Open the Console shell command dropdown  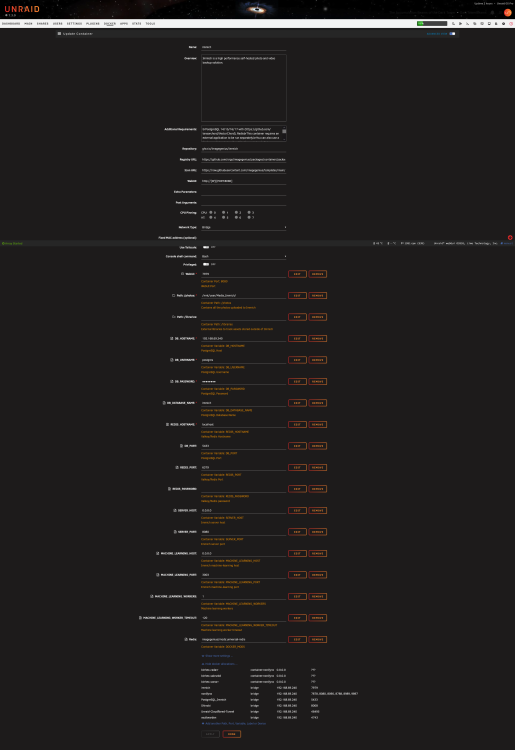pyautogui.click(x=243, y=256)
